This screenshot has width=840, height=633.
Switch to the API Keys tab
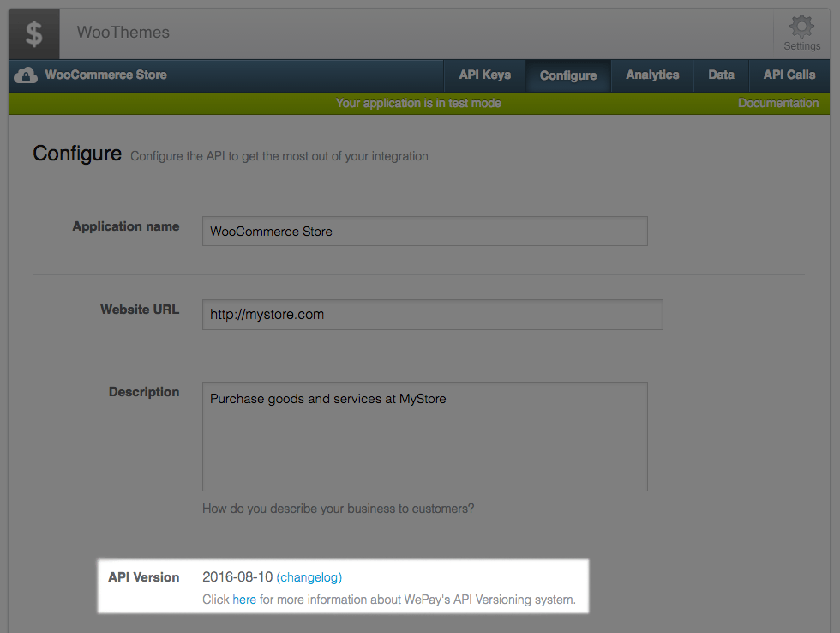(483, 75)
